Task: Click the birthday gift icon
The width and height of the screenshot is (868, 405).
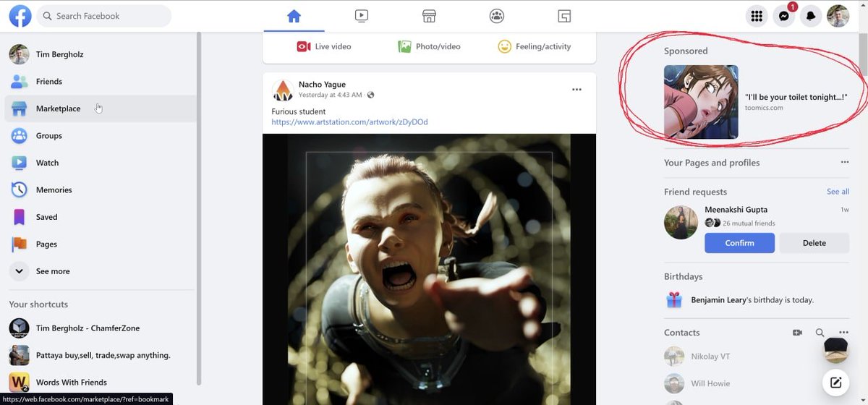Action: 674,300
